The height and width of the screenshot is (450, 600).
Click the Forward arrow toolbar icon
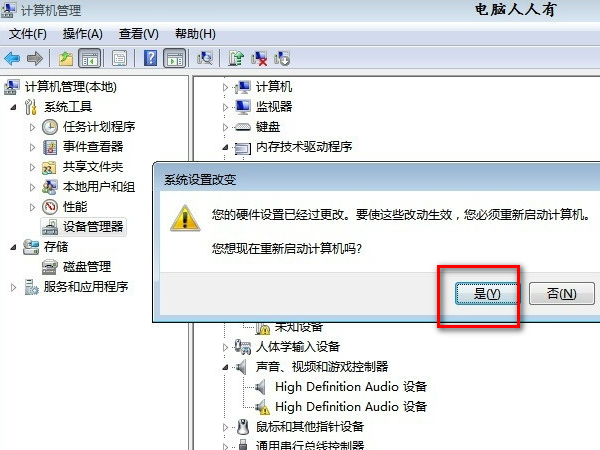35,59
